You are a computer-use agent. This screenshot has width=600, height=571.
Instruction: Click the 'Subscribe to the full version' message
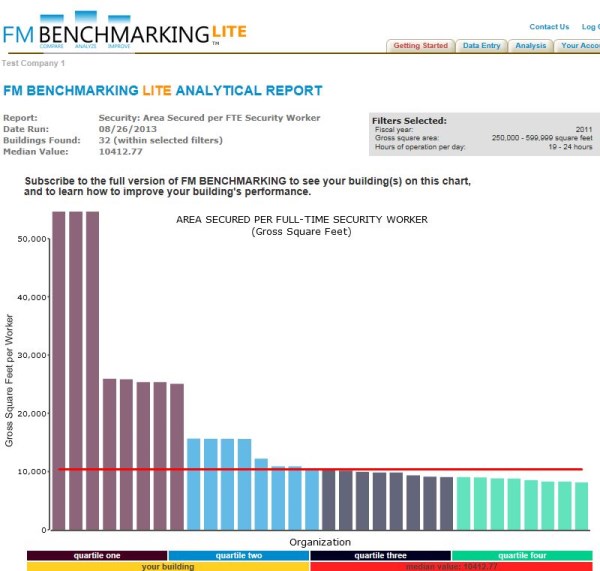point(248,186)
